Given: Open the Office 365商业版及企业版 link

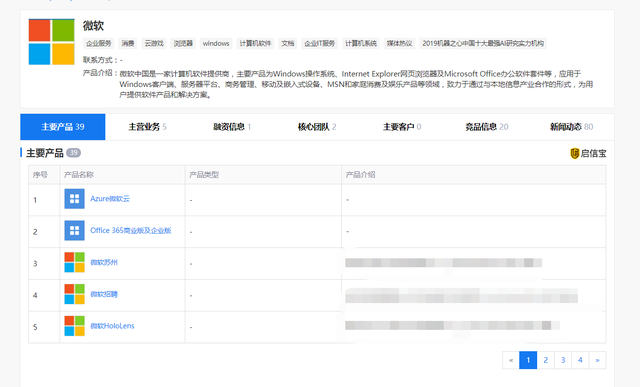Looking at the screenshot, I should click(x=131, y=231).
